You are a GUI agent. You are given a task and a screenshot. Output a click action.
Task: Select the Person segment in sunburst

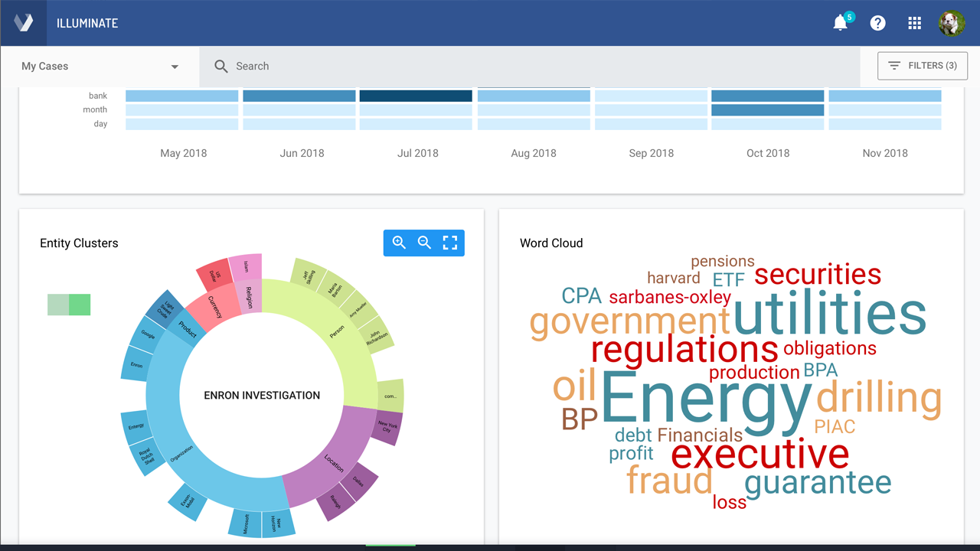pyautogui.click(x=335, y=331)
